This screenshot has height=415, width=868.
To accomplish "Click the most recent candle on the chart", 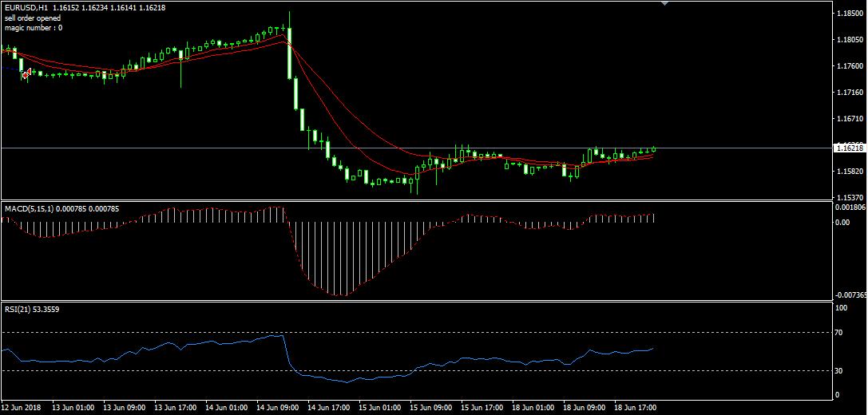I will pyautogui.click(x=654, y=148).
